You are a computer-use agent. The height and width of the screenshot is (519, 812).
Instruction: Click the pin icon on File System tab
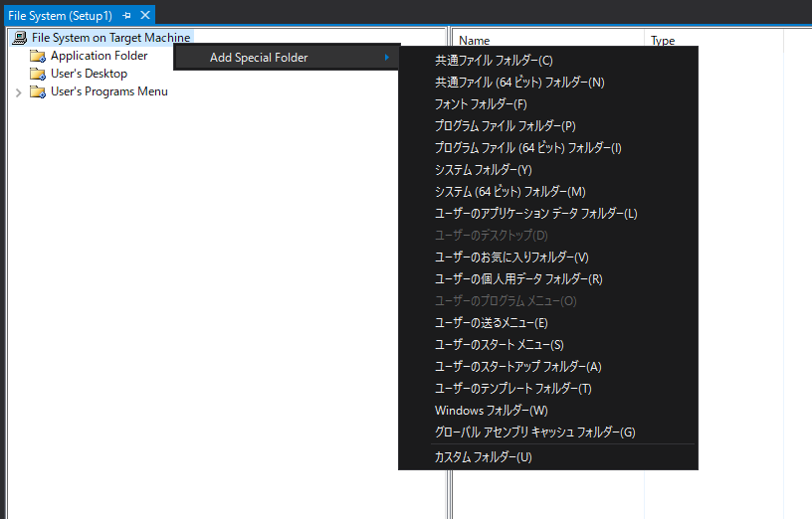pos(127,16)
